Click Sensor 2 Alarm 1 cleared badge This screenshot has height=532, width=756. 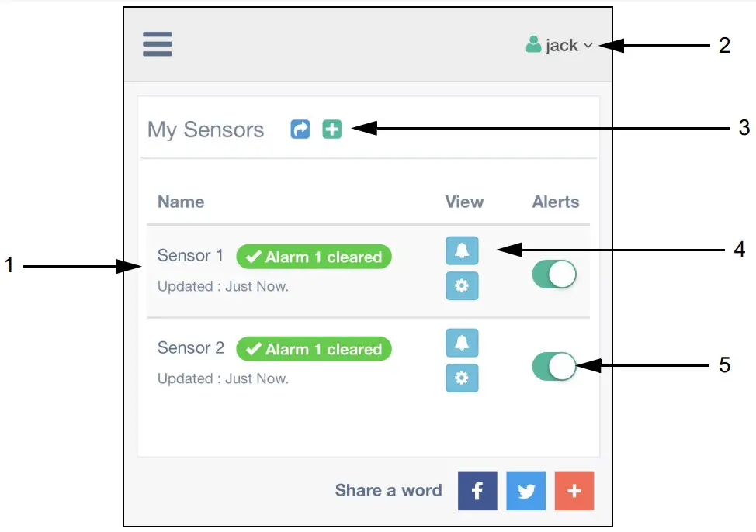314,349
